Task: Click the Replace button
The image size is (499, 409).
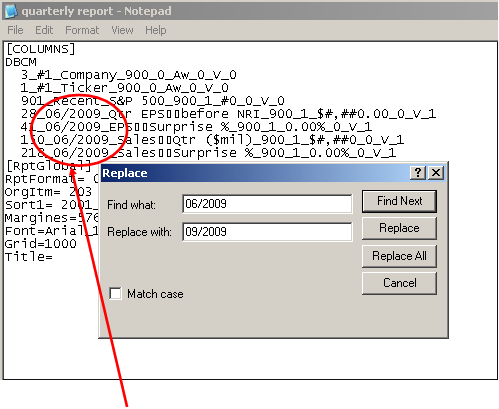Action: 399,228
